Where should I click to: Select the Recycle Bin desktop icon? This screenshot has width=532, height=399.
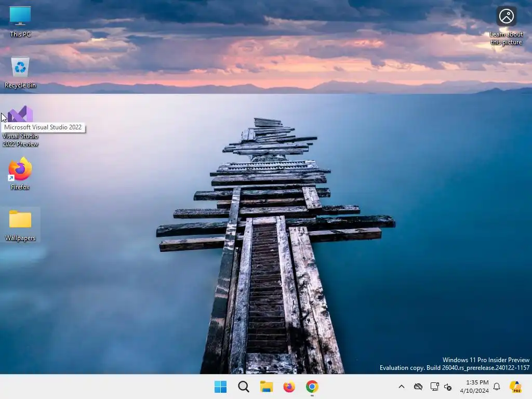point(20,73)
